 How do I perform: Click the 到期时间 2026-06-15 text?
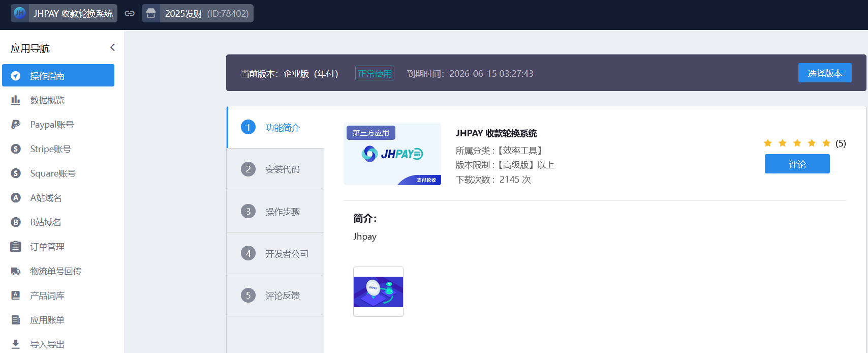click(470, 74)
